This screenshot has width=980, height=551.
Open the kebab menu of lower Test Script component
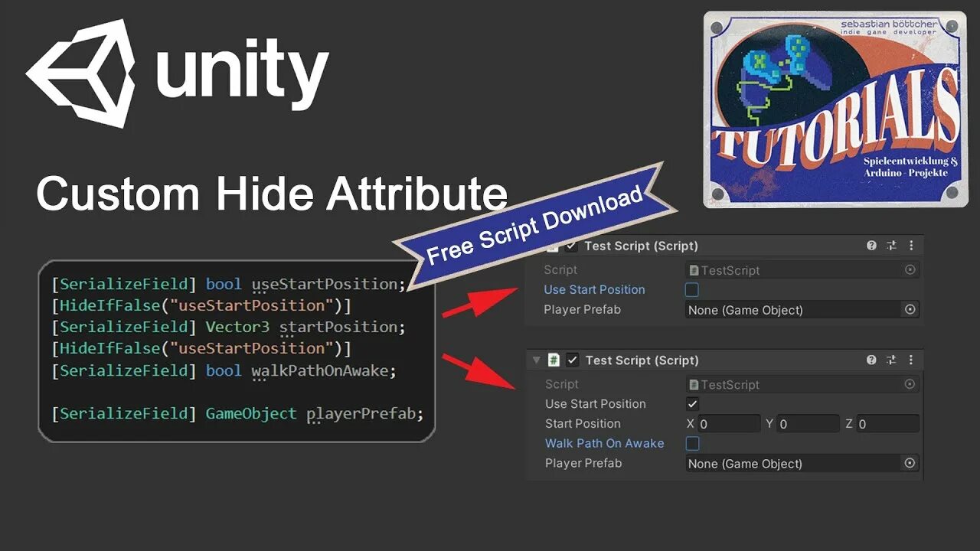point(911,360)
